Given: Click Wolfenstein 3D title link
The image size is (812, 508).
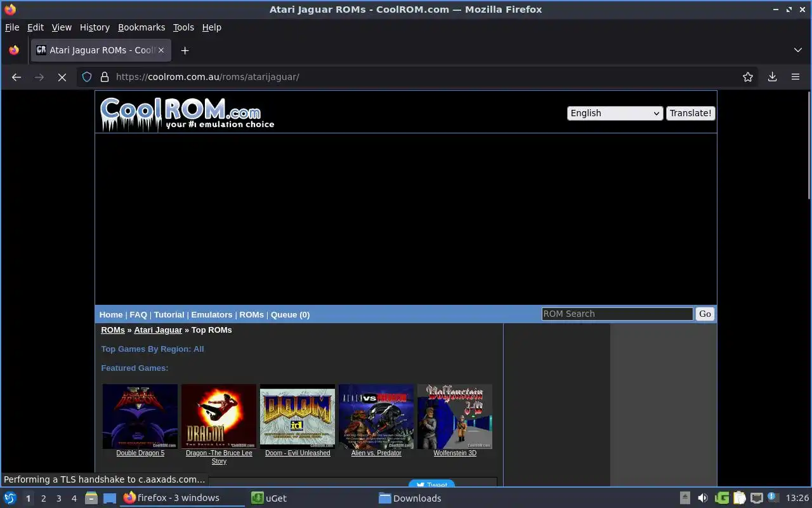Looking at the screenshot, I should (455, 453).
